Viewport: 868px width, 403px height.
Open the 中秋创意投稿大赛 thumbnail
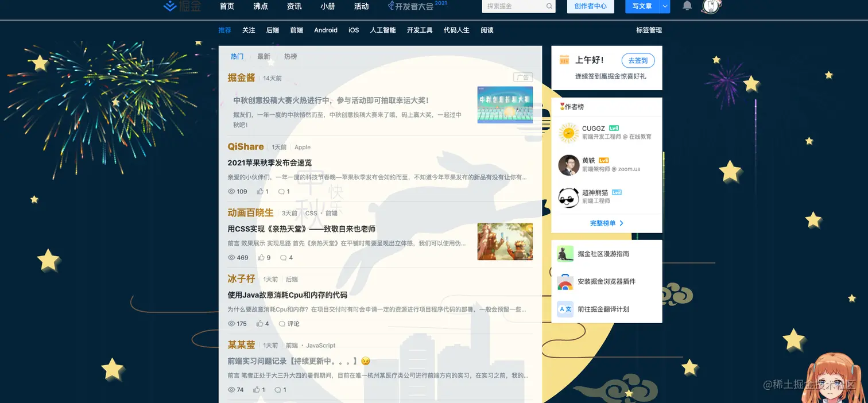[505, 105]
